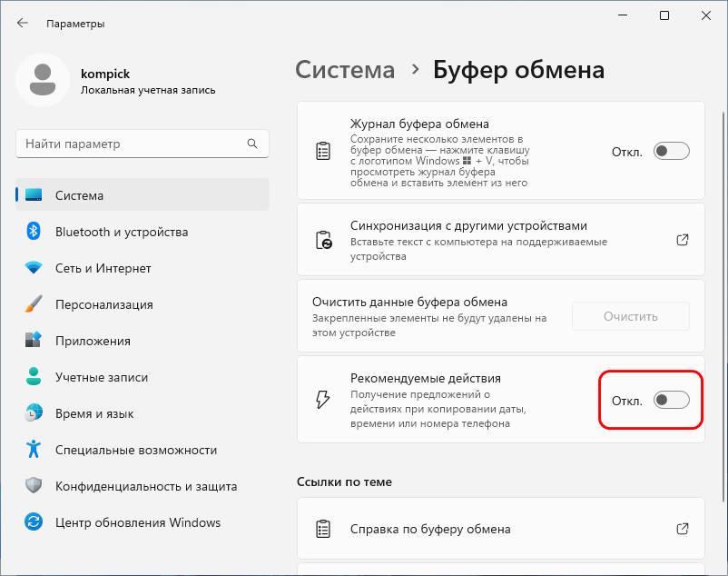Go to Центр обновления Windows
Image resolution: width=728 pixels, height=576 pixels.
(x=143, y=521)
